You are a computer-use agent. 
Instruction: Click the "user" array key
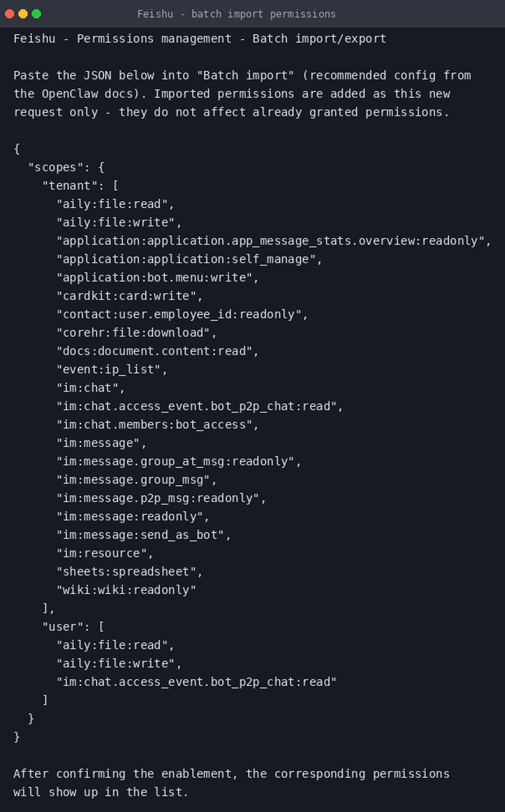(x=62, y=627)
